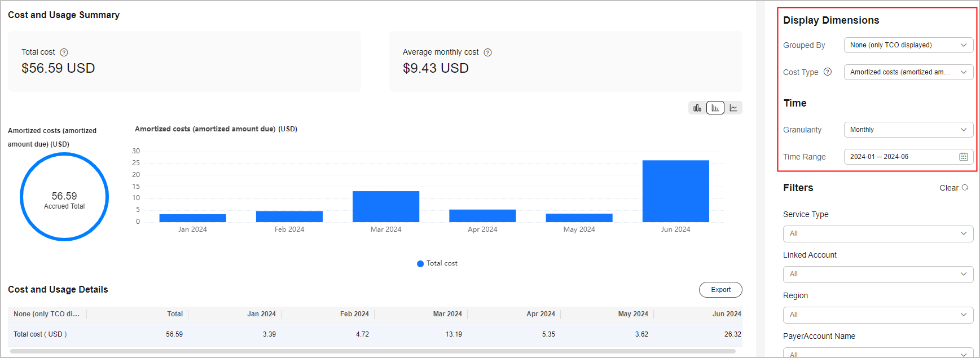Screen dimensions: 980x358
Task: Open the Granularity dropdown set to Monthly
Action: (x=908, y=130)
